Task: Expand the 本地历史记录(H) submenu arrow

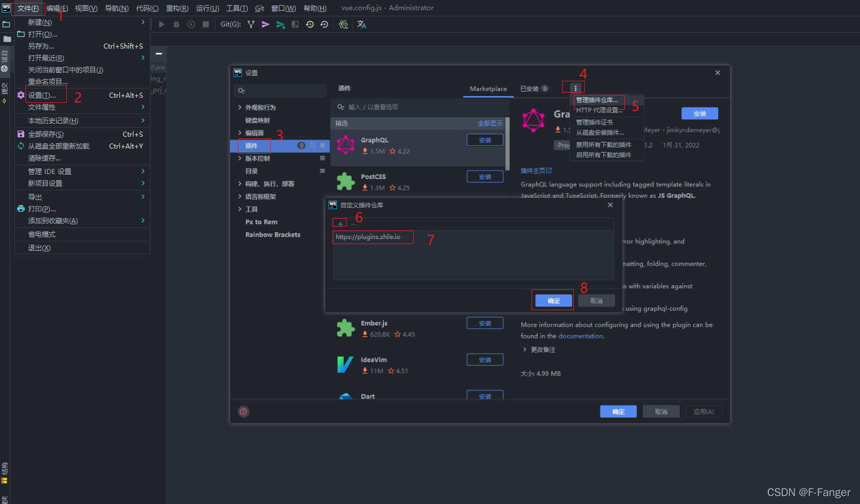Action: point(143,120)
